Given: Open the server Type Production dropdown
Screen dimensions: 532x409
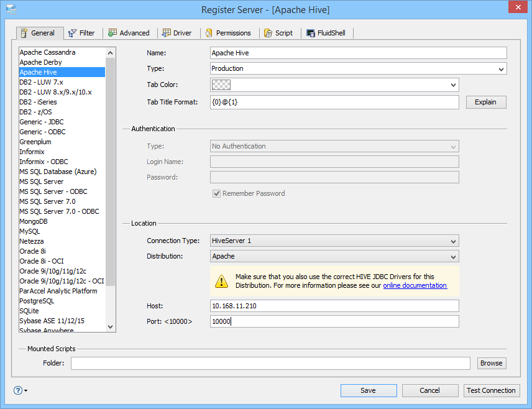Looking at the screenshot, I should [358, 68].
